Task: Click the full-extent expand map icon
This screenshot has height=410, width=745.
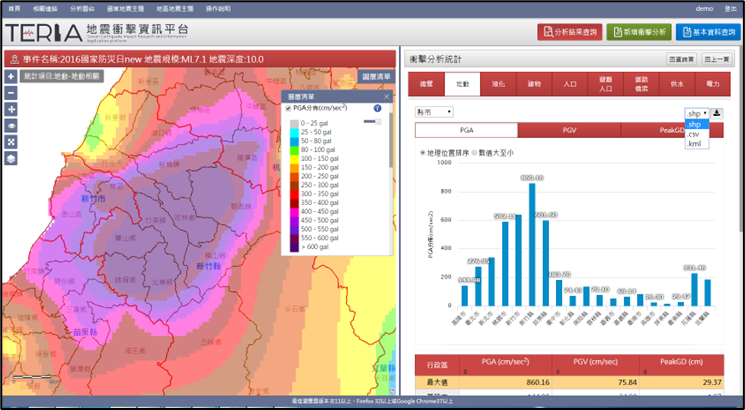Action: point(10,142)
